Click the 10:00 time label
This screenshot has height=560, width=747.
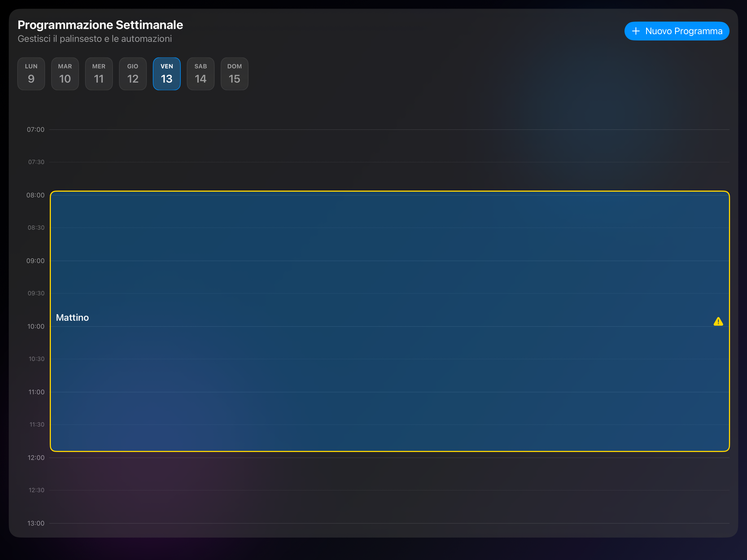(x=36, y=326)
